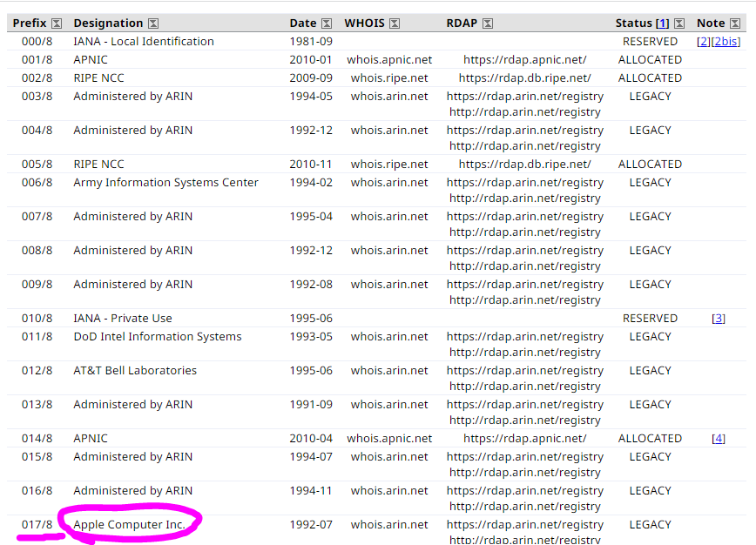Image resolution: width=756 pixels, height=545 pixels.
Task: Click the date 2010-04 cell
Action: tap(311, 438)
